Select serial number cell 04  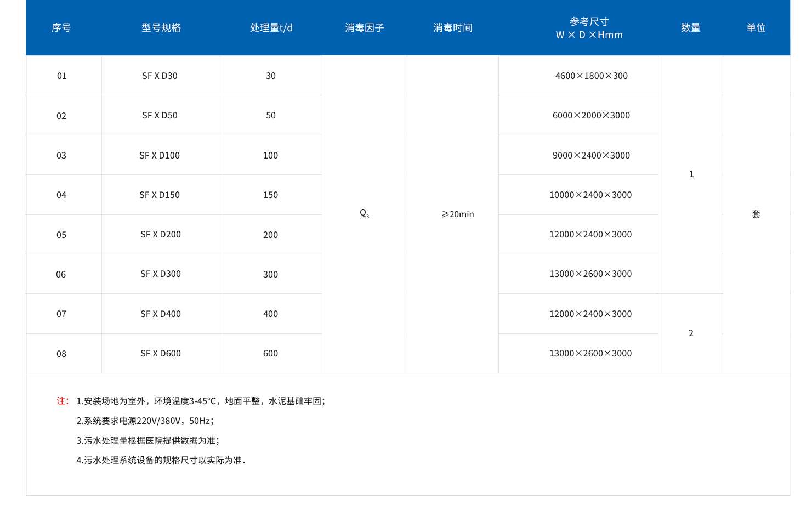[x=61, y=195]
